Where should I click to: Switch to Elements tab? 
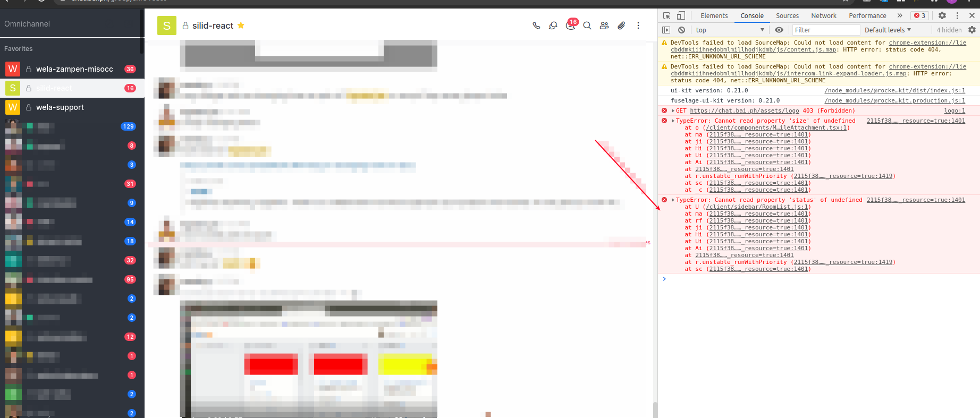coord(714,15)
